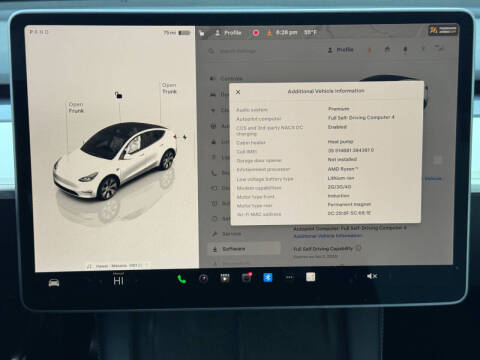Tap the white Model Y car image
This screenshot has width=480, height=360.
tap(115, 160)
